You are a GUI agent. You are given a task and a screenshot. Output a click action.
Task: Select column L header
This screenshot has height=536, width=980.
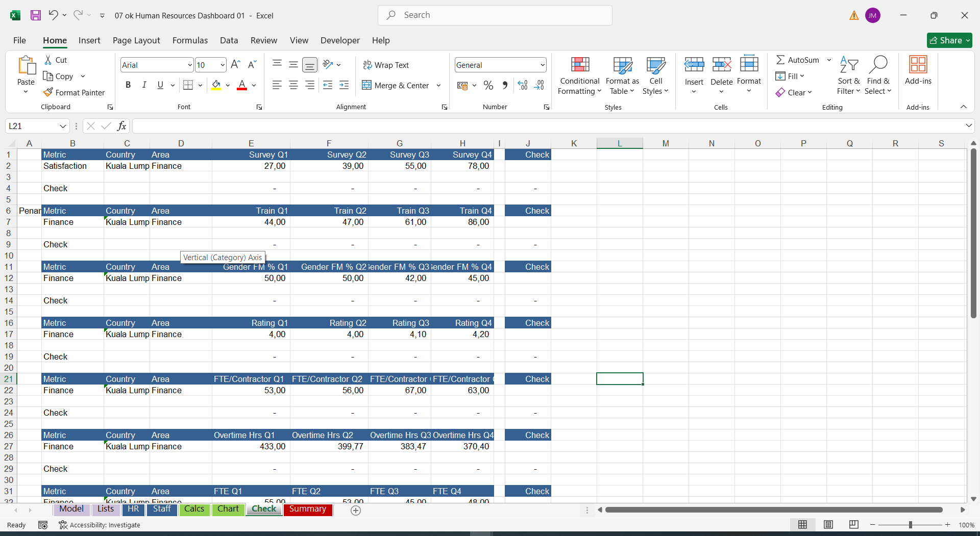620,143
